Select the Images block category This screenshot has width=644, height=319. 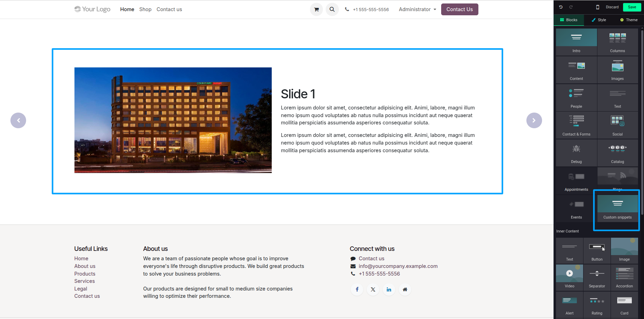[618, 69]
